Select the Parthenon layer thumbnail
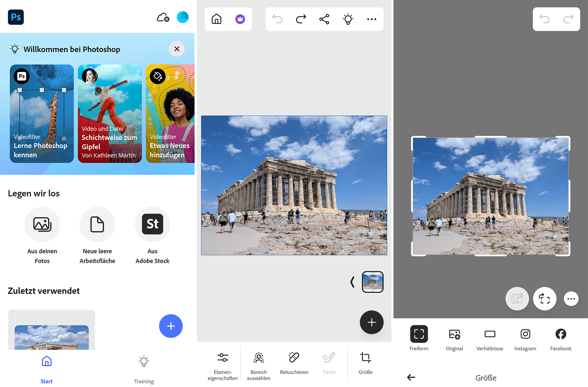 click(x=372, y=282)
